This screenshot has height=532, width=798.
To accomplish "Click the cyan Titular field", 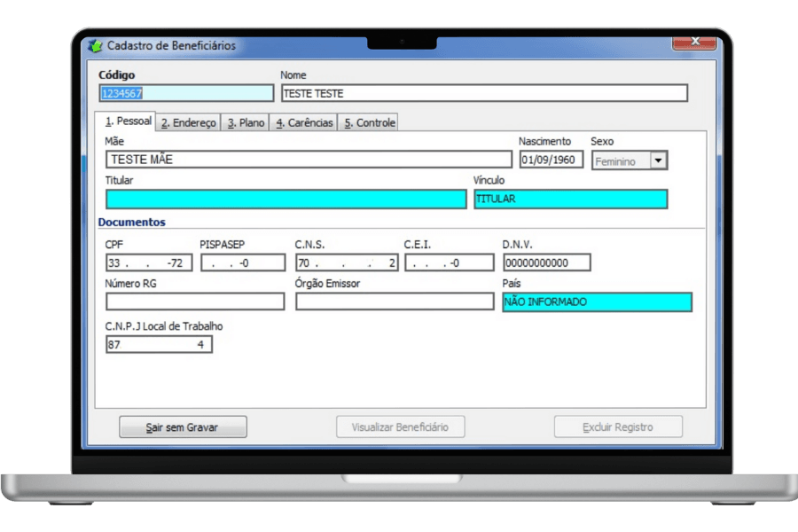I will pyautogui.click(x=286, y=199).
